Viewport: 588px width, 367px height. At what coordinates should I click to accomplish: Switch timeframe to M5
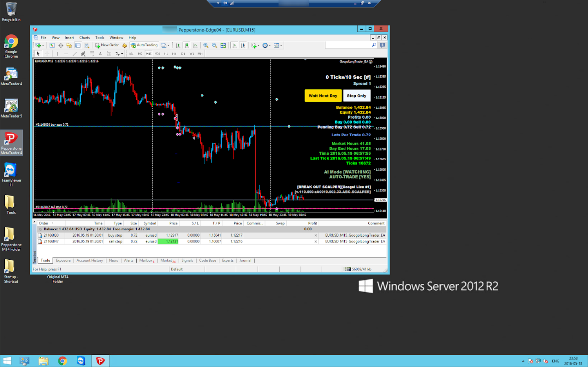click(x=140, y=54)
